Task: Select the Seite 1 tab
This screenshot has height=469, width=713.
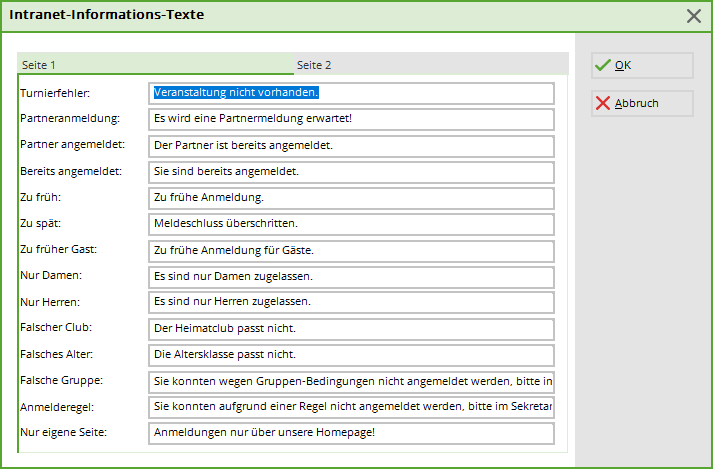Action: 39,64
